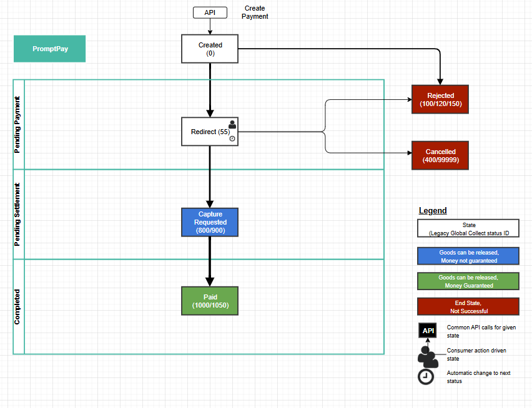Select the consumer action legend icon

[428, 357]
